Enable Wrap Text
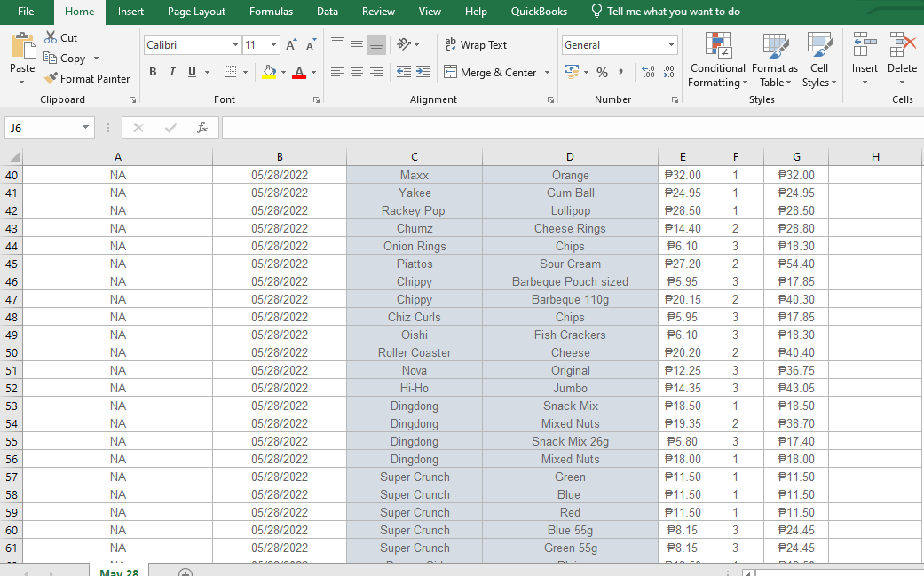This screenshot has width=924, height=576. tap(476, 44)
